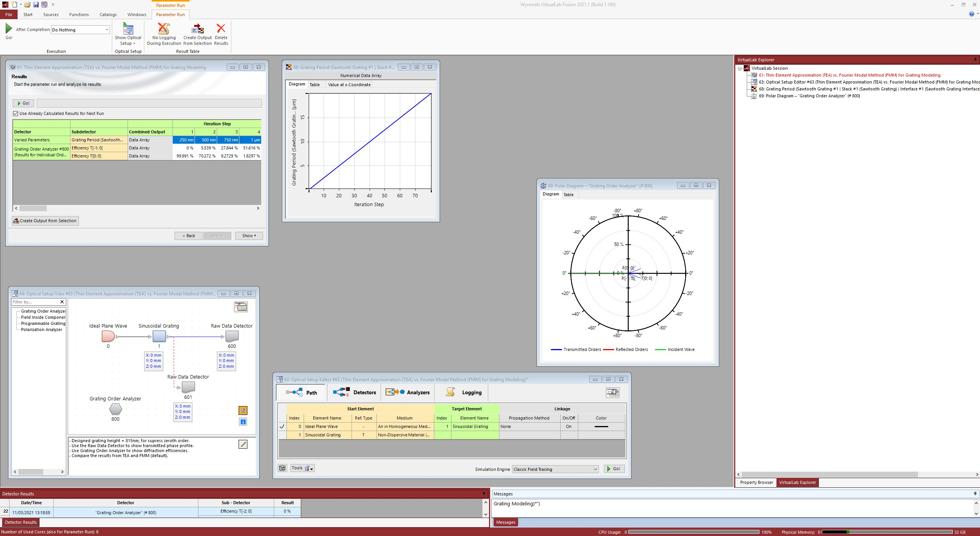Open the Show Optical Setup tool
Viewport: 980px width, 536px height.
click(128, 33)
